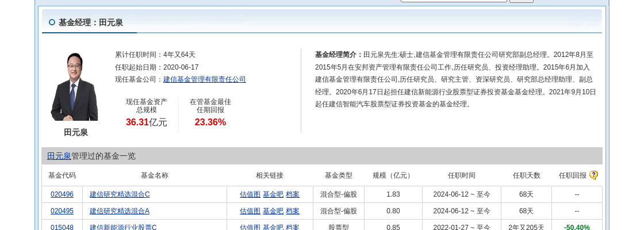Open 档案 for 建信研究精选混合A

293,211
